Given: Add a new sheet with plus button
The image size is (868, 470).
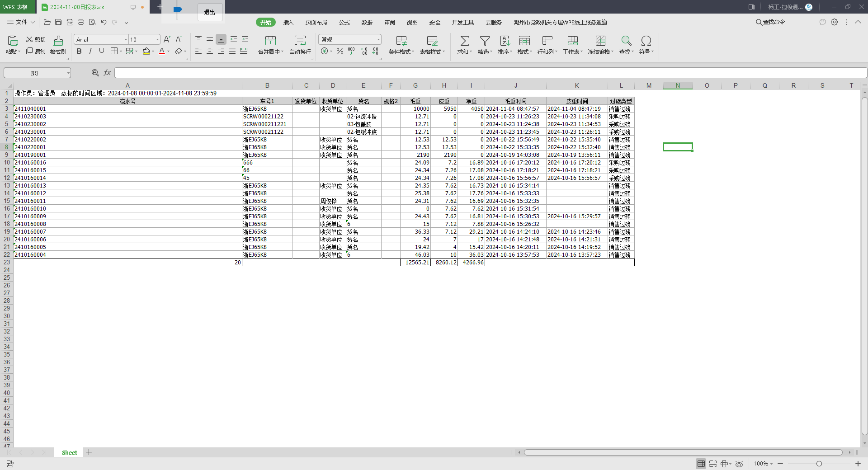Looking at the screenshot, I should tap(89, 452).
